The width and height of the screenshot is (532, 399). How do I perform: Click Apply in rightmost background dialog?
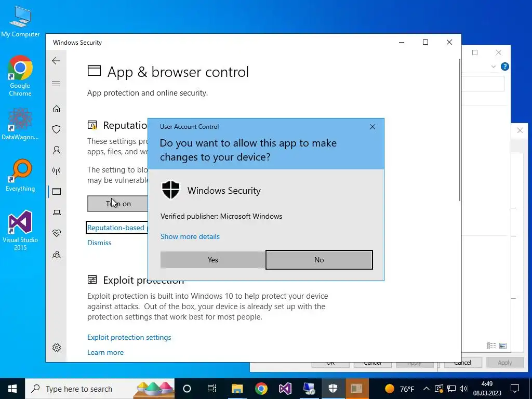(x=505, y=363)
